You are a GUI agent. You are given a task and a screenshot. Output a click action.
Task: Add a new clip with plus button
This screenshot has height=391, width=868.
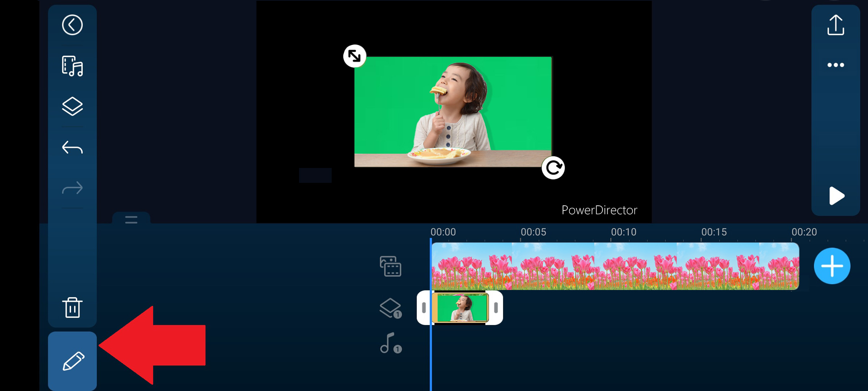(832, 266)
